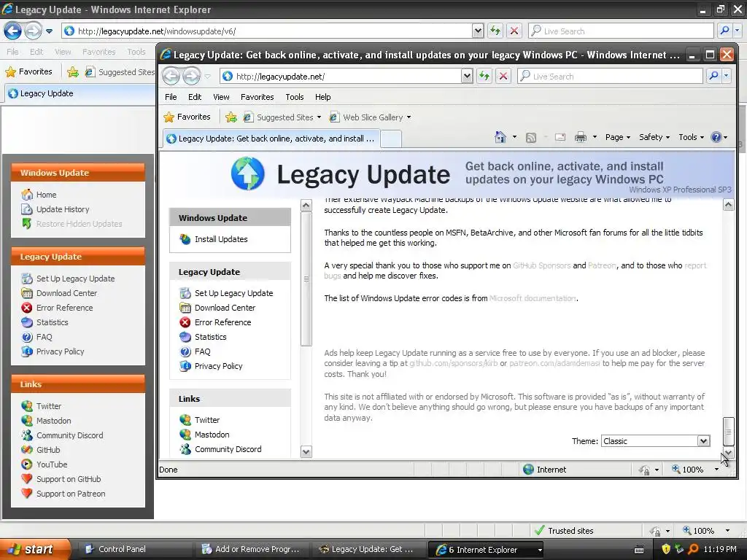Switch to Add or Remove Programs on the taskbar
Screen dimensions: 747x560
251,549
